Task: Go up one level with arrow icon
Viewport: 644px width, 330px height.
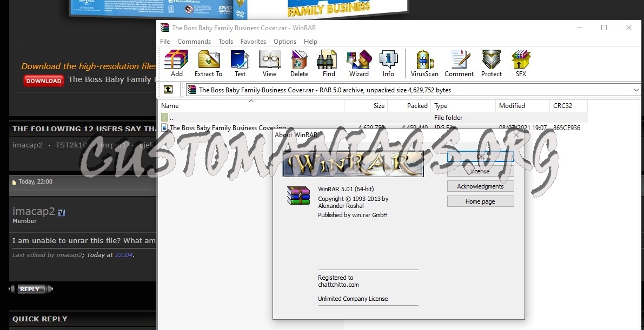Action: coord(168,90)
